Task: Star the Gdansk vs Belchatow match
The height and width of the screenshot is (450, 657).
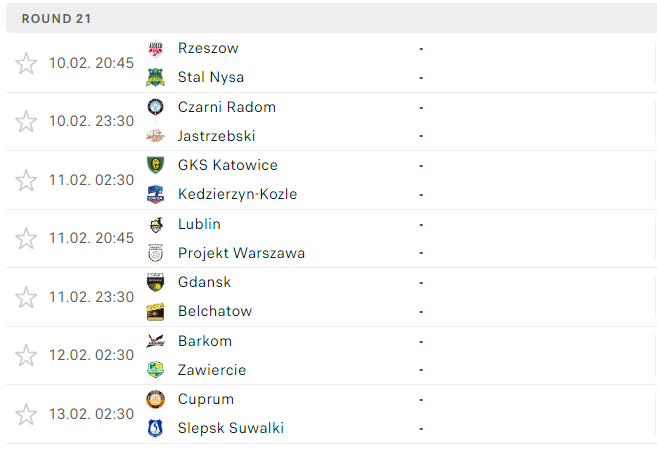Action: (26, 297)
